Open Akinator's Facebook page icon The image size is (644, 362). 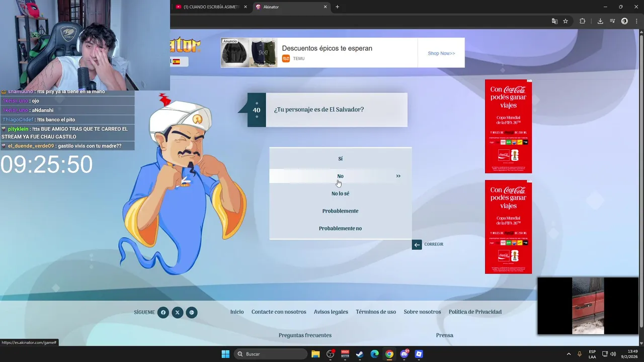pyautogui.click(x=163, y=312)
